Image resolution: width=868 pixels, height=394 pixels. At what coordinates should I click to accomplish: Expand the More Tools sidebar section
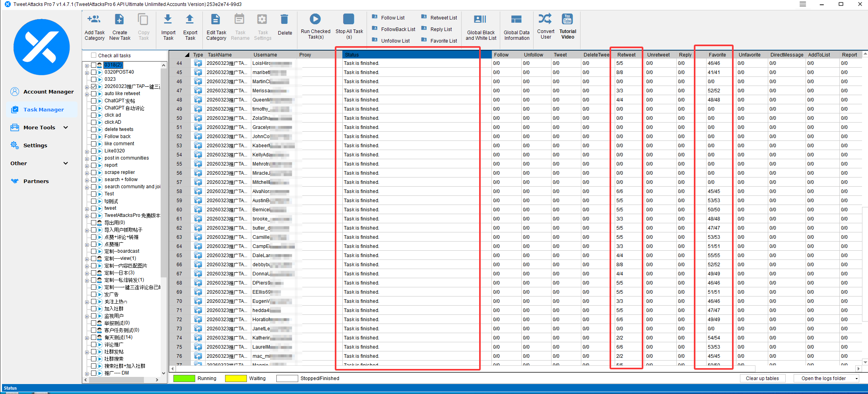point(66,127)
